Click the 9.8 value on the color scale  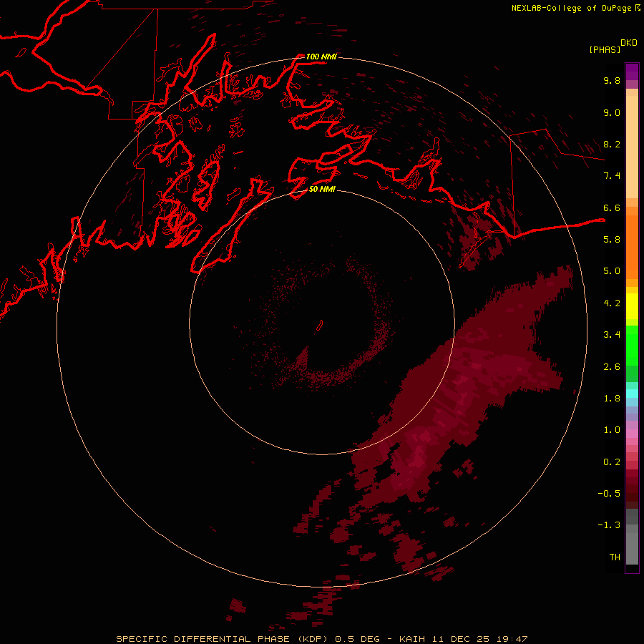click(x=612, y=80)
